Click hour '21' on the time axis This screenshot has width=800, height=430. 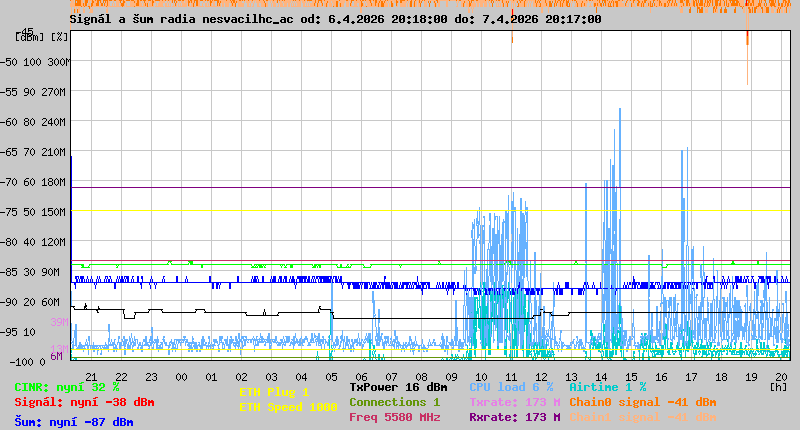pos(91,377)
